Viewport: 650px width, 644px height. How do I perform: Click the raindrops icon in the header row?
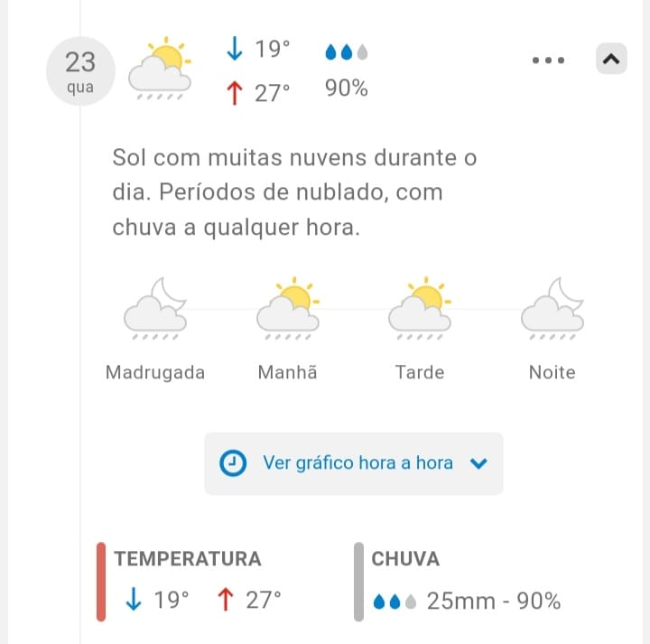[347, 53]
